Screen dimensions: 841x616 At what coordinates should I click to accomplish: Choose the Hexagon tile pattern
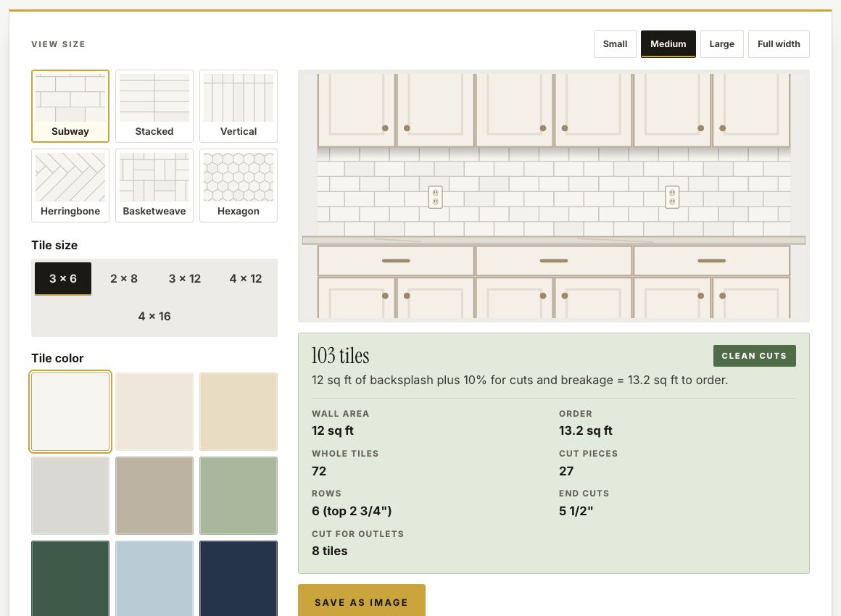pos(239,186)
